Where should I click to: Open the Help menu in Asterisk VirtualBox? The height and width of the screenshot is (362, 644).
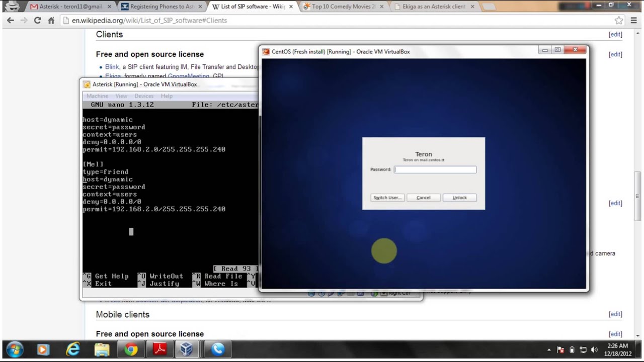(x=167, y=96)
